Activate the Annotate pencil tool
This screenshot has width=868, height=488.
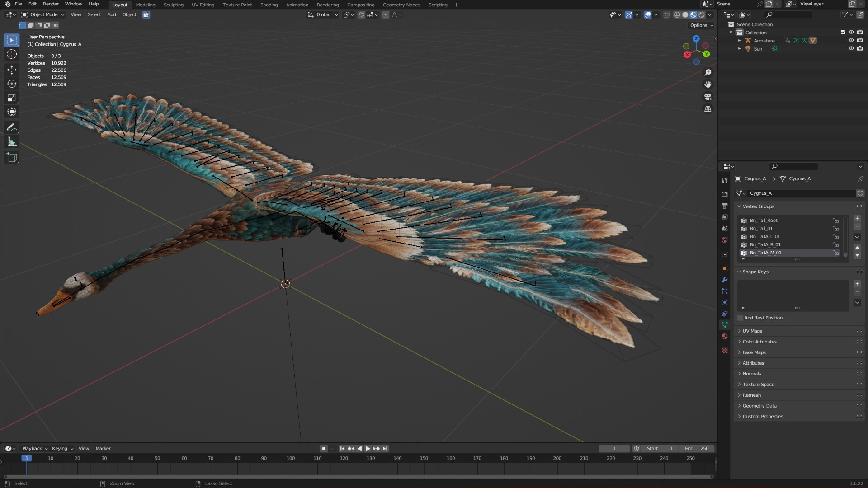pos(12,128)
